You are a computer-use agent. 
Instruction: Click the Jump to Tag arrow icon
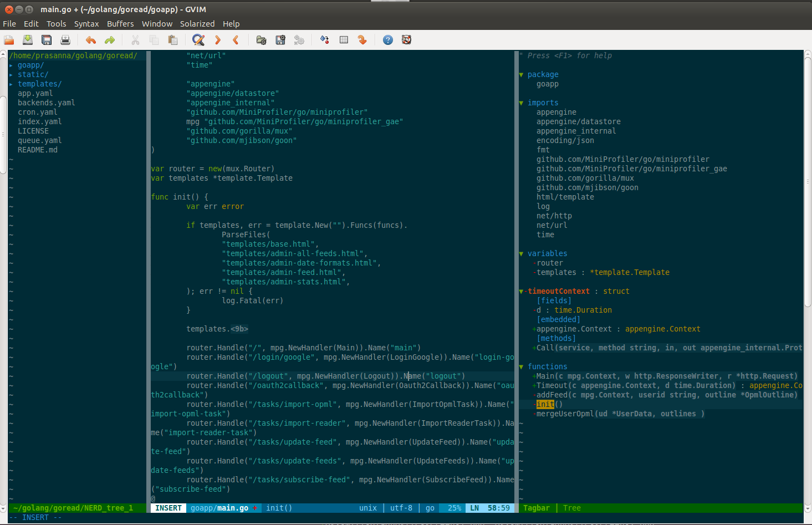click(362, 40)
